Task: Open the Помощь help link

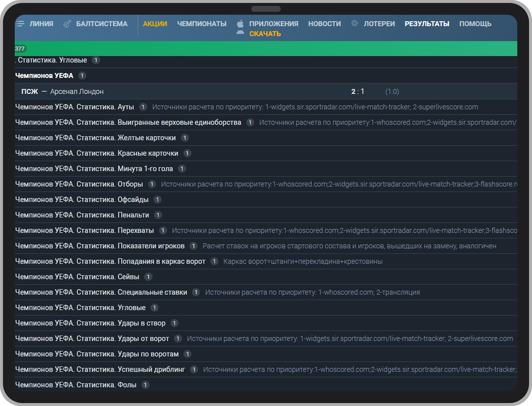Action: click(475, 24)
